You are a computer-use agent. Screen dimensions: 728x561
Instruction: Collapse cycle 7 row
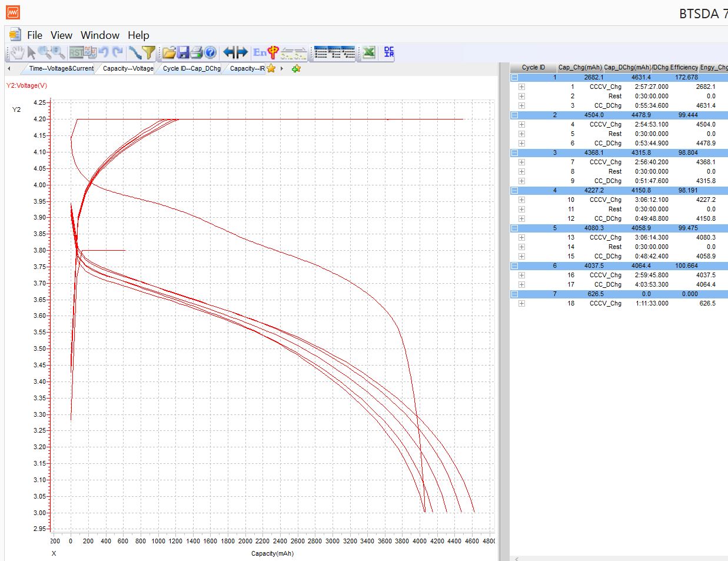[514, 294]
